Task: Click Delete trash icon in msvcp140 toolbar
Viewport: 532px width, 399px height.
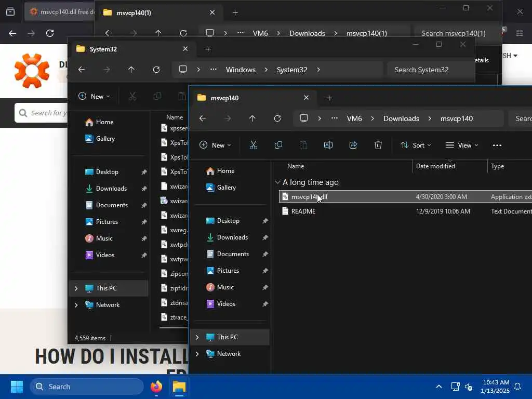Action: coord(378,145)
